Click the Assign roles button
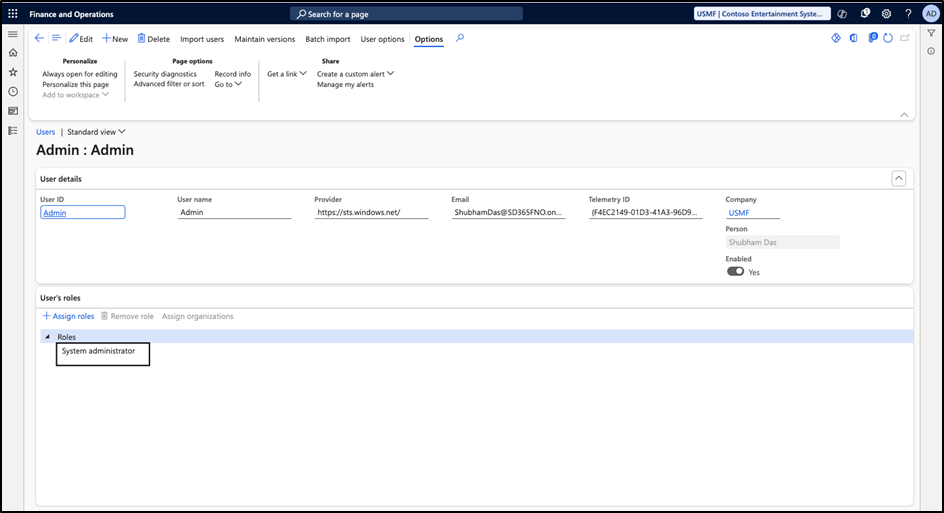The width and height of the screenshot is (944, 513). 68,316
